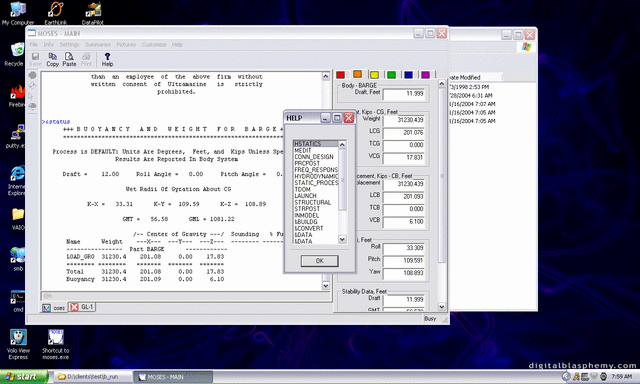Click the Paste toolbar icon
640x384 pixels.
(69, 60)
